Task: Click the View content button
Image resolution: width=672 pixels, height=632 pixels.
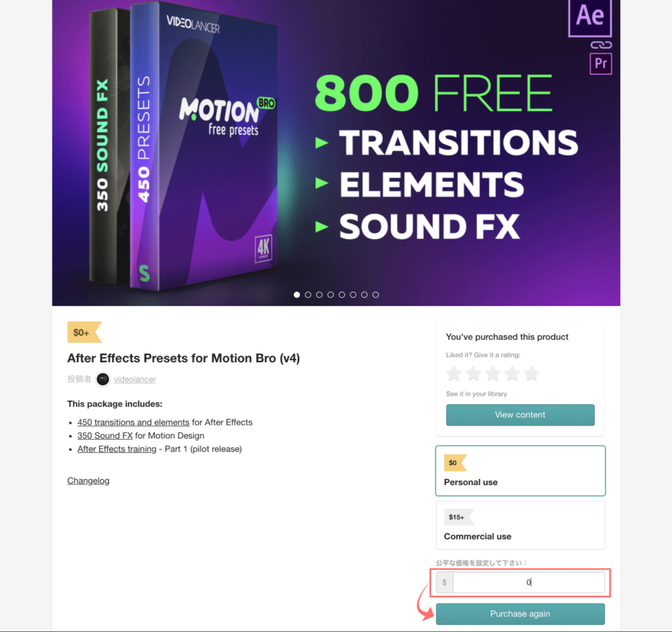Action: pos(520,415)
